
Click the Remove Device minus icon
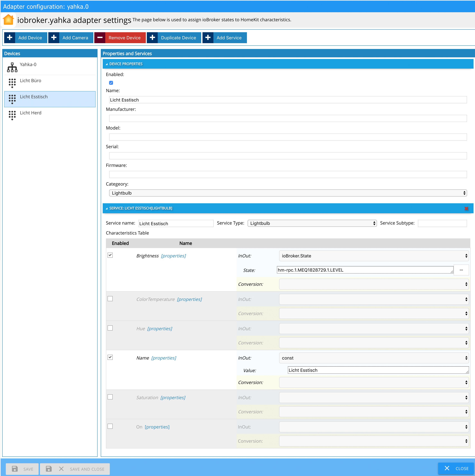[x=100, y=38]
